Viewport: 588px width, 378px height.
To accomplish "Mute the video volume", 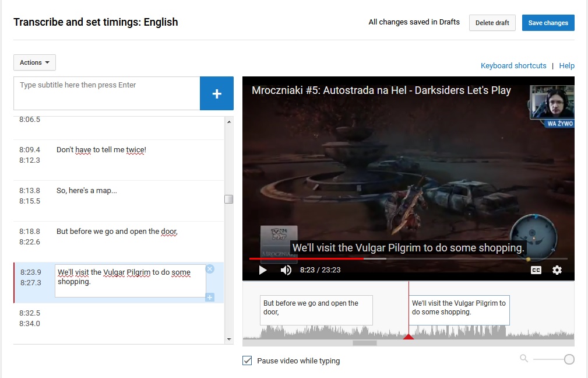I will (x=286, y=270).
